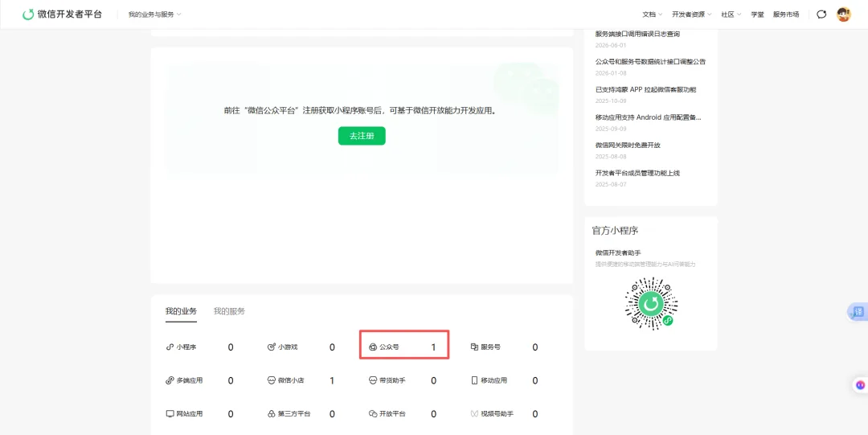Open the message bubble icon in header
Viewport: 868px width, 435px height.
(x=821, y=14)
